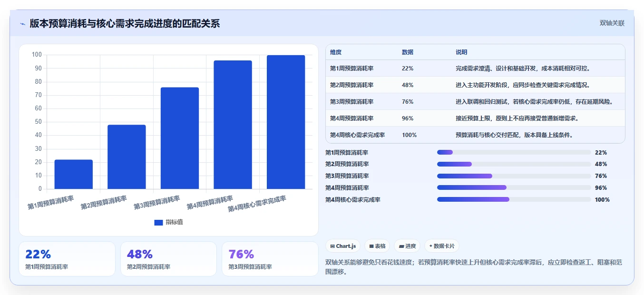Click the x-axis label 第1周预算消耗率 under the chart
Screen dimensions: 644x295
50,203
